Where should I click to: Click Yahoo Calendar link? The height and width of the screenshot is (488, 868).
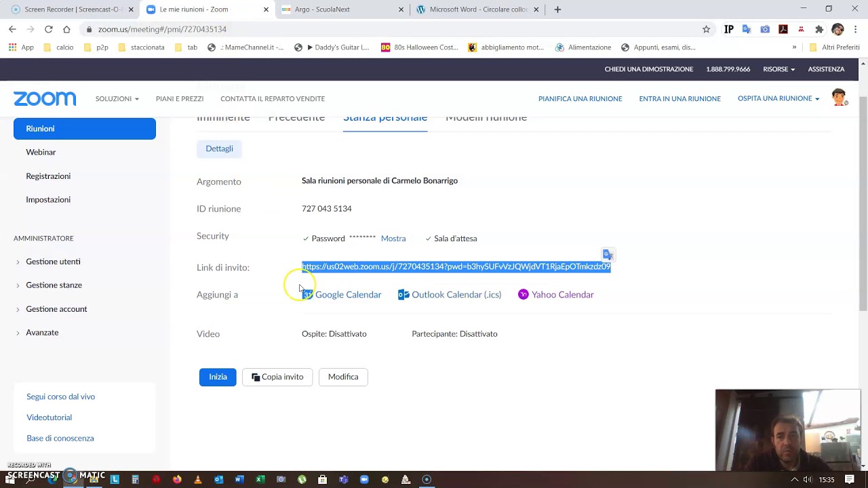[x=563, y=295]
